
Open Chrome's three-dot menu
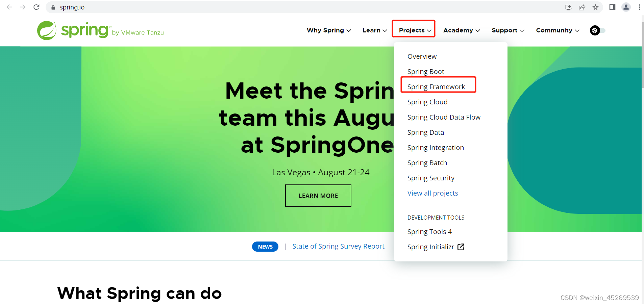639,7
